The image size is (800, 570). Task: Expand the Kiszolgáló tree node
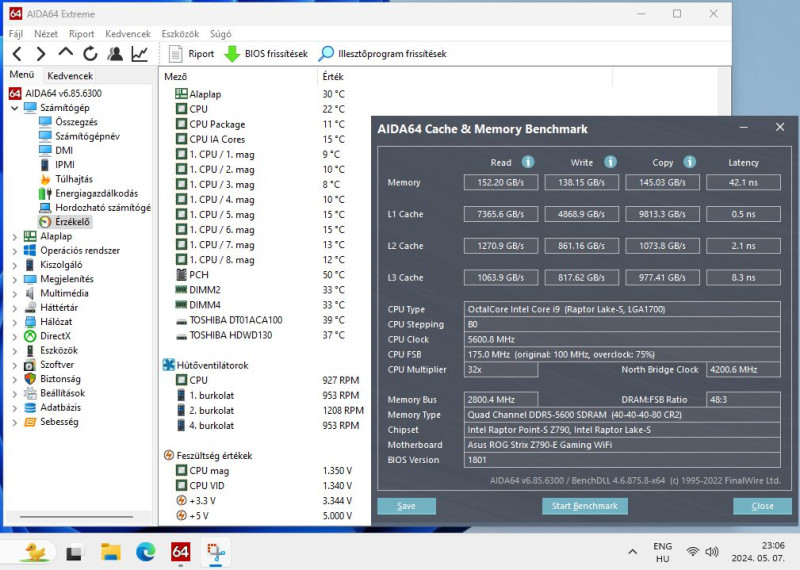15,265
